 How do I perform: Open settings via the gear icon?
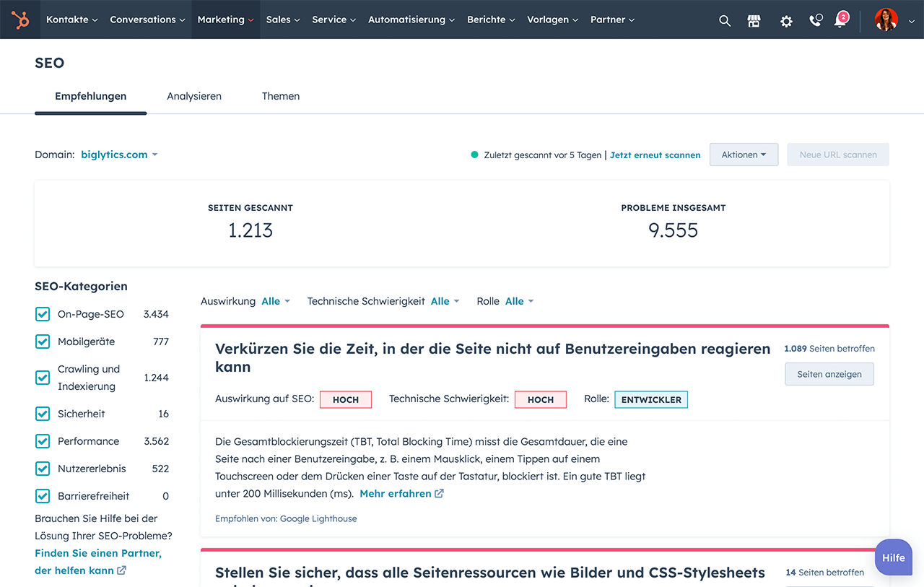pos(785,20)
